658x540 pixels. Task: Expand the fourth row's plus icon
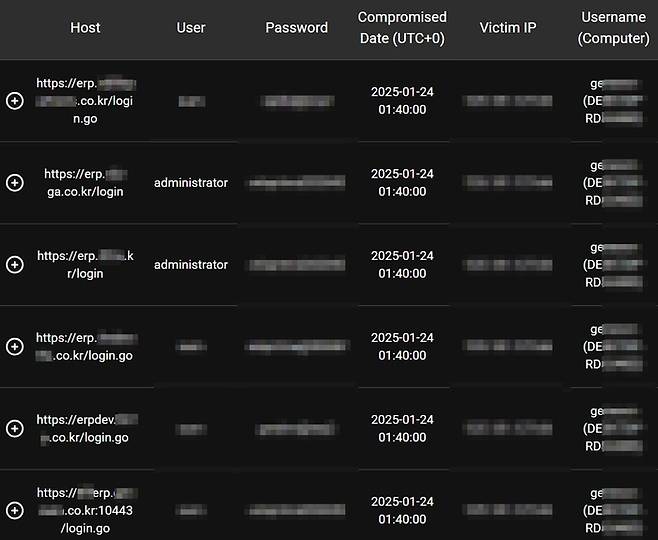click(14, 347)
